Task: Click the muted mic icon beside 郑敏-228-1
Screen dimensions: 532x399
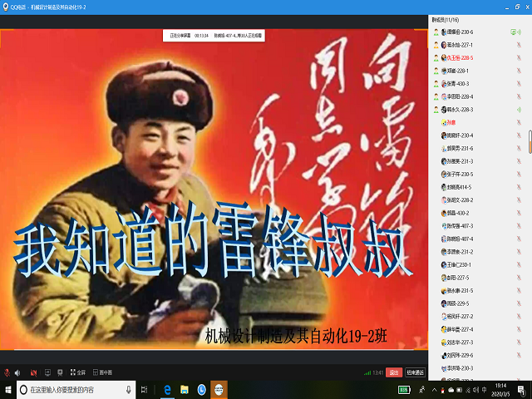Action: 519,71
